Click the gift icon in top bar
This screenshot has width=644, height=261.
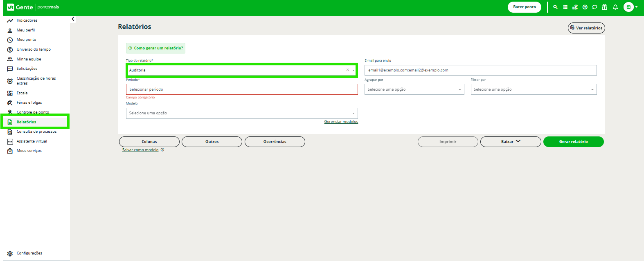(604, 7)
